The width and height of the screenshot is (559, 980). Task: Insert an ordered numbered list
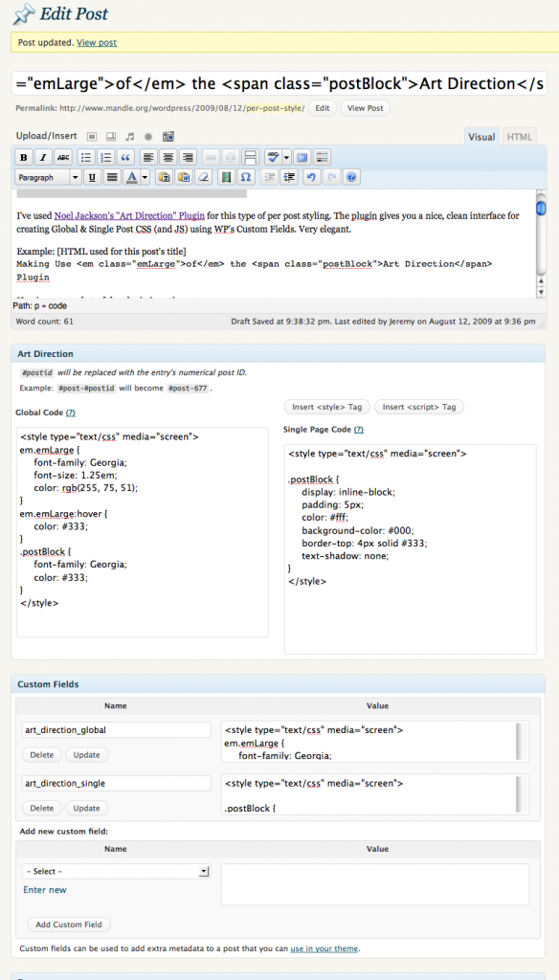point(106,157)
